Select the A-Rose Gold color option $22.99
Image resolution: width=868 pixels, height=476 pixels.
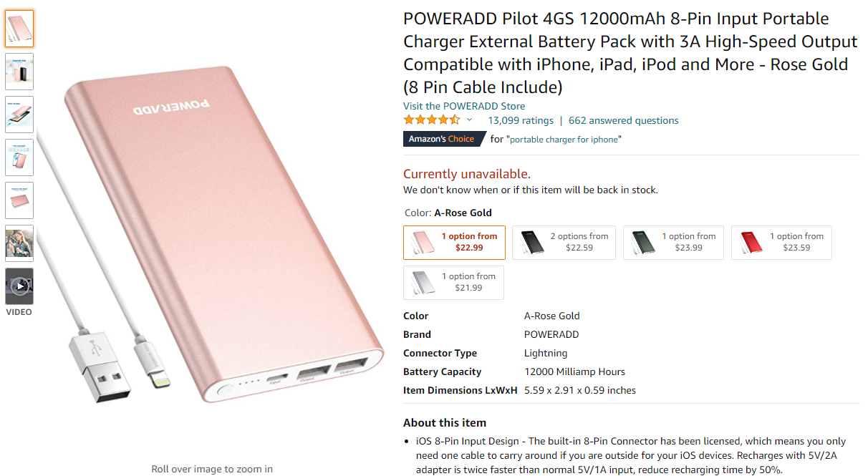point(454,243)
